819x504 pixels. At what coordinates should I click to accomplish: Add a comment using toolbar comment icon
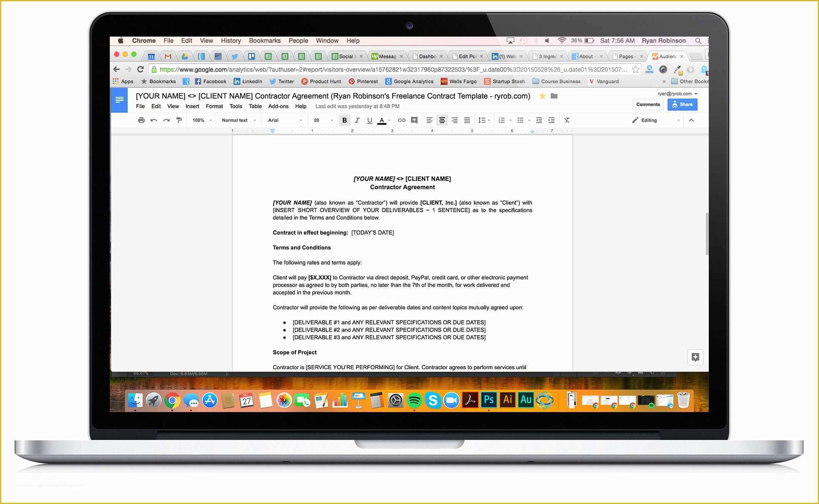tap(414, 120)
